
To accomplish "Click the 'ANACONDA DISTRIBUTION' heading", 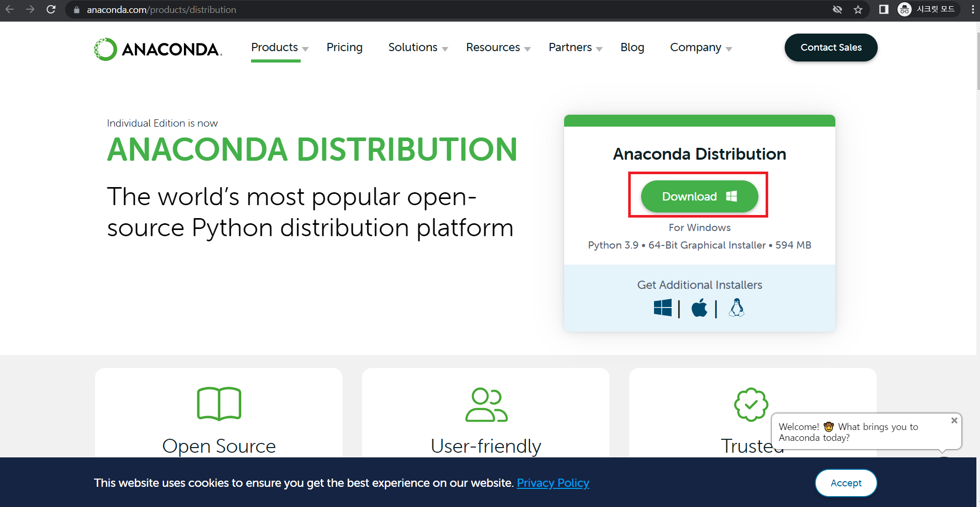I will click(312, 149).
